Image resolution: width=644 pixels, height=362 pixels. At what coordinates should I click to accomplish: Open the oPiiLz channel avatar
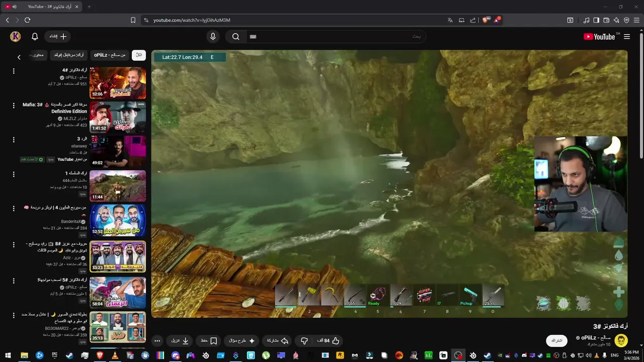(621, 340)
